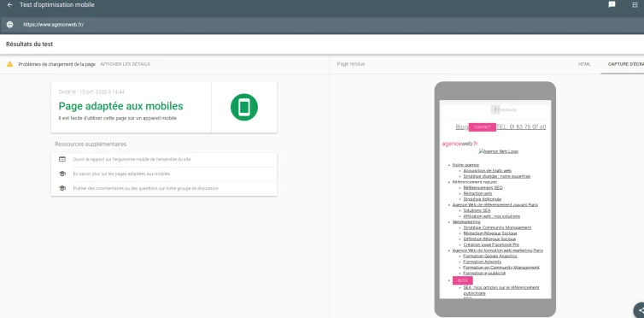The height and width of the screenshot is (318, 644).
Task: Switch to the HTML tab
Action: 584,64
